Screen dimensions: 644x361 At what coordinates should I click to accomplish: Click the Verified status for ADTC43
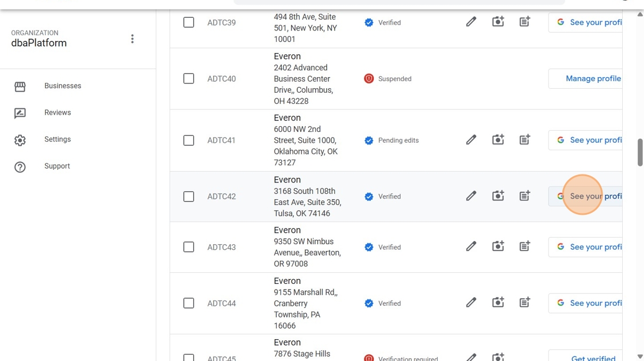[382, 247]
